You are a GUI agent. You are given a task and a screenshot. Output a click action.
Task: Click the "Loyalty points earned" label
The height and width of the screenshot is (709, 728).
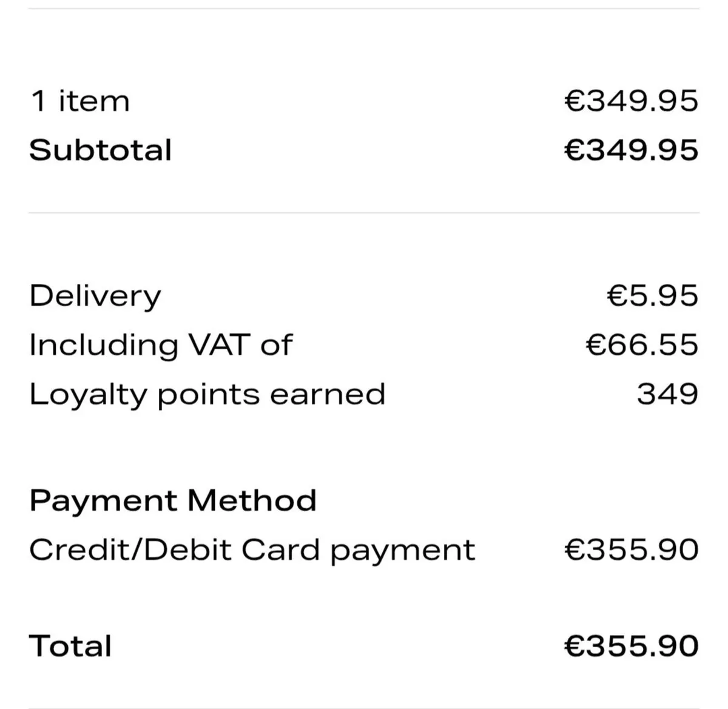point(207,394)
